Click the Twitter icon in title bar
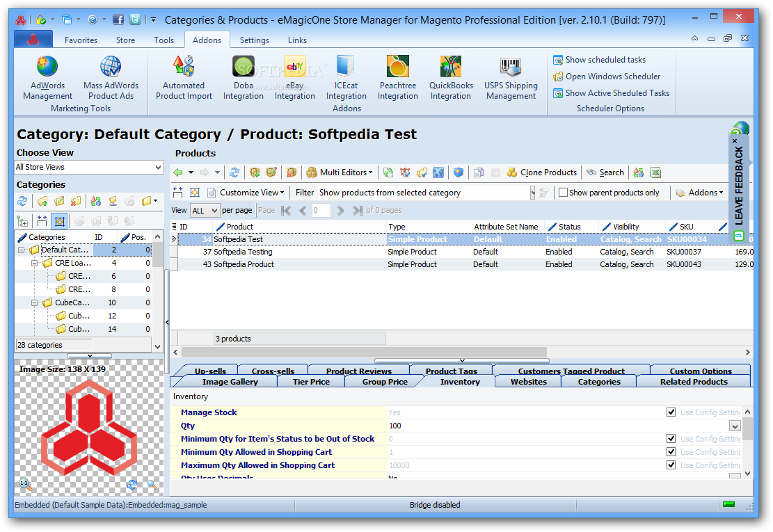The height and width of the screenshot is (532, 773). 135,19
